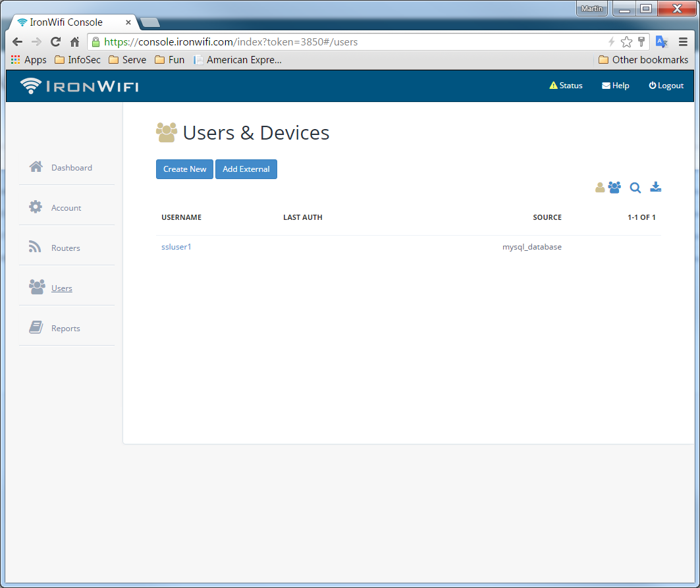
Task: Click the search magnifier icon
Action: tap(635, 188)
